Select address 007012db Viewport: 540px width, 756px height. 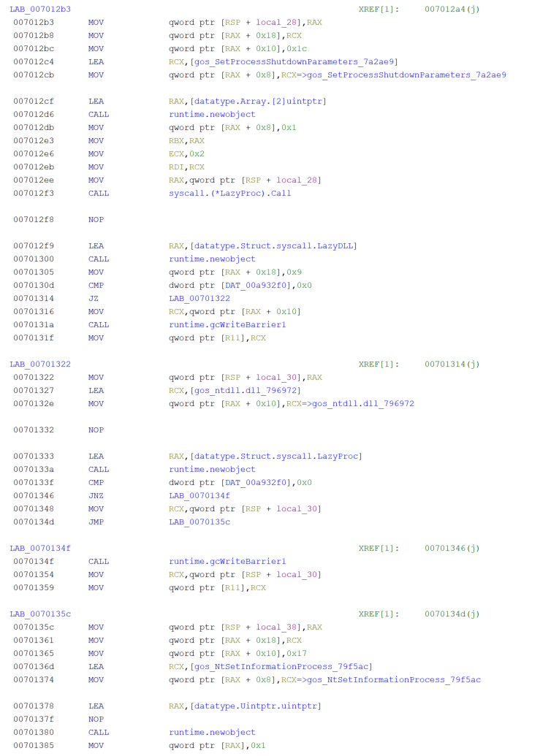pos(34,127)
